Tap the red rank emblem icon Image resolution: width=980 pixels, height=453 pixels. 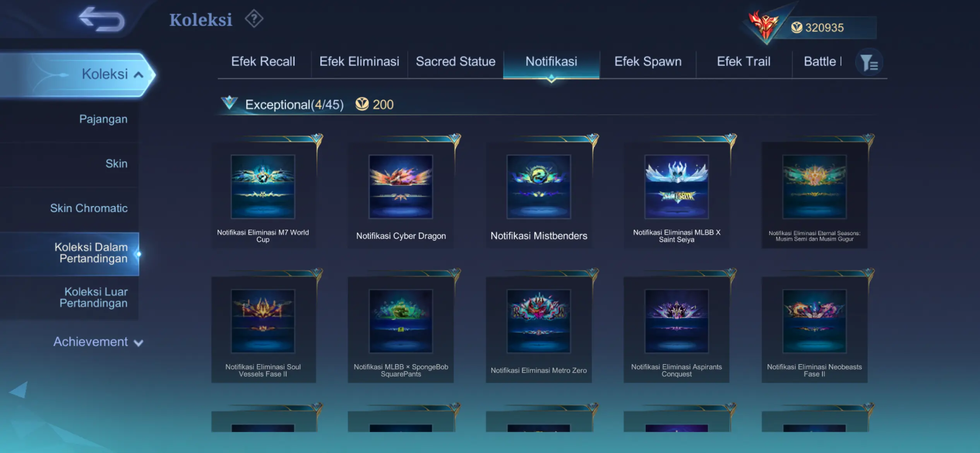click(x=764, y=26)
